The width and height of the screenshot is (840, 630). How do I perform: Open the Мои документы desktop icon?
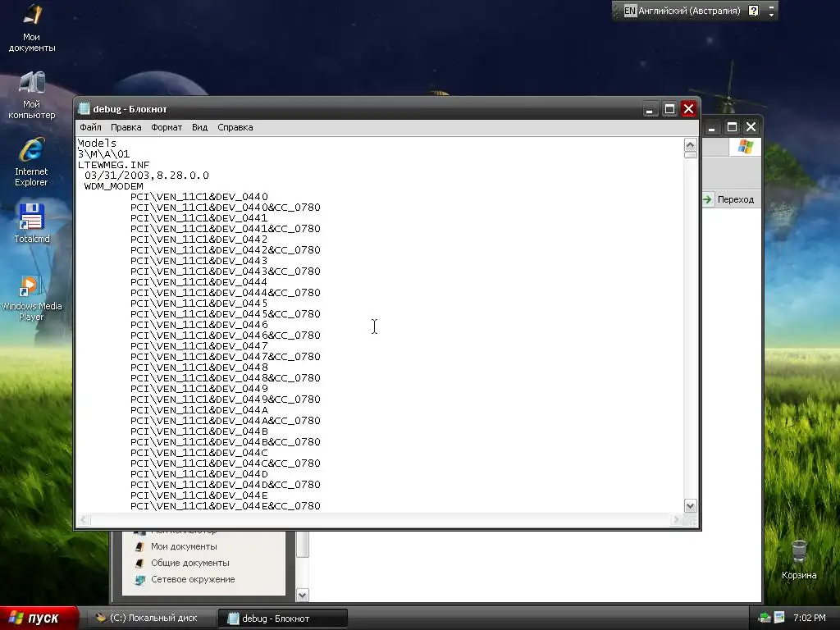click(x=32, y=27)
